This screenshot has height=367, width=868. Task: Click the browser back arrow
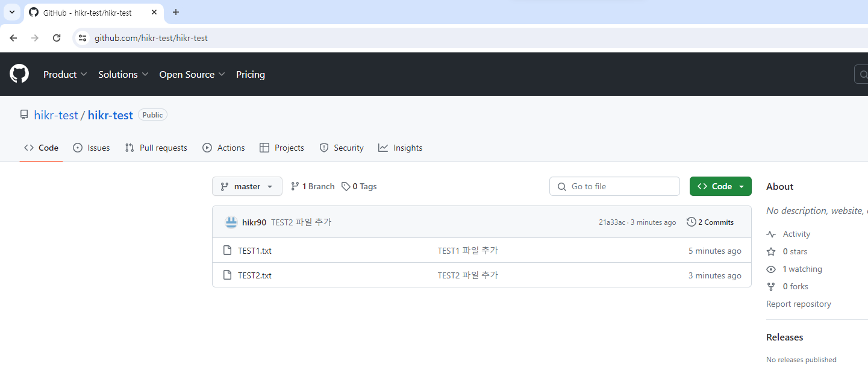pyautogui.click(x=13, y=38)
